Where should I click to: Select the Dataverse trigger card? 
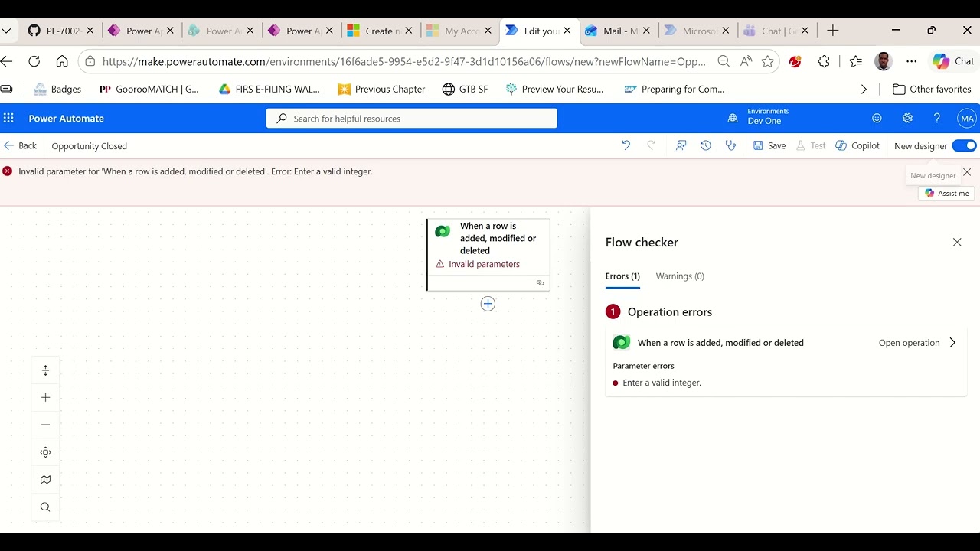click(x=488, y=255)
